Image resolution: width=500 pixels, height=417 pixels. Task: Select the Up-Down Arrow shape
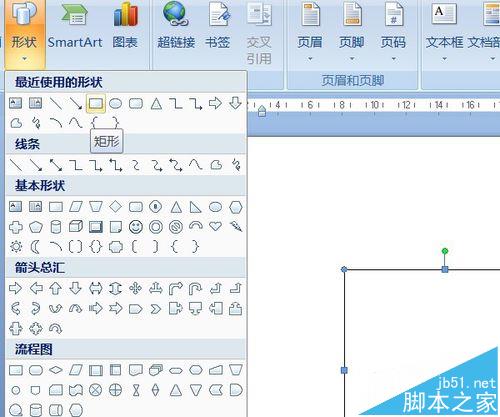115,288
